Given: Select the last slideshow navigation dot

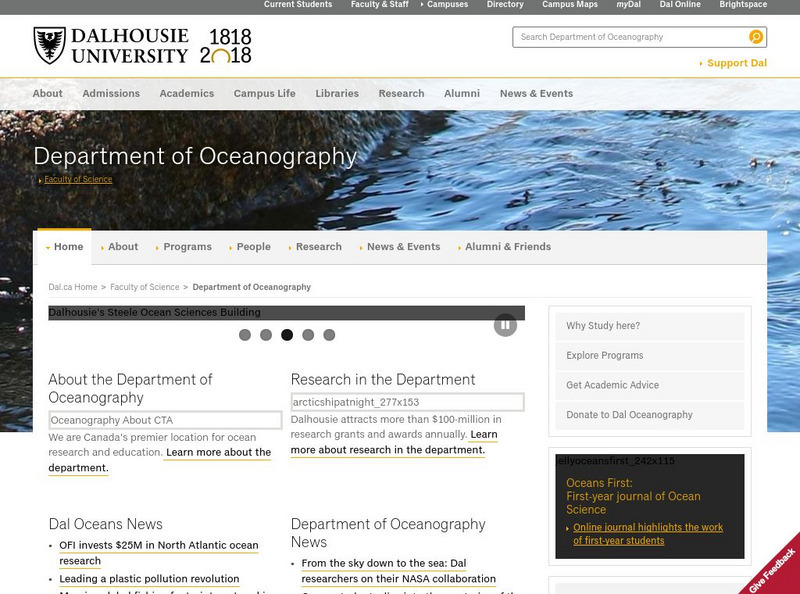Looking at the screenshot, I should tap(330, 336).
